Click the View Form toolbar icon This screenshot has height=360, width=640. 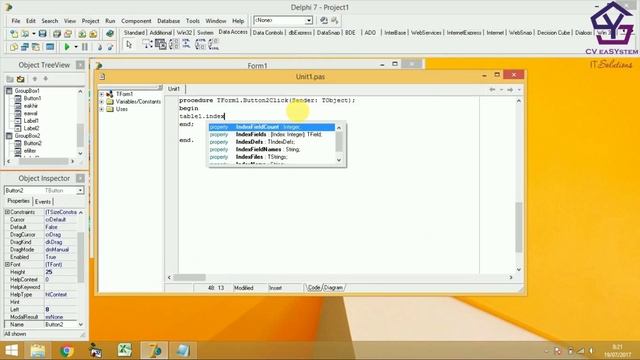click(x=25, y=47)
